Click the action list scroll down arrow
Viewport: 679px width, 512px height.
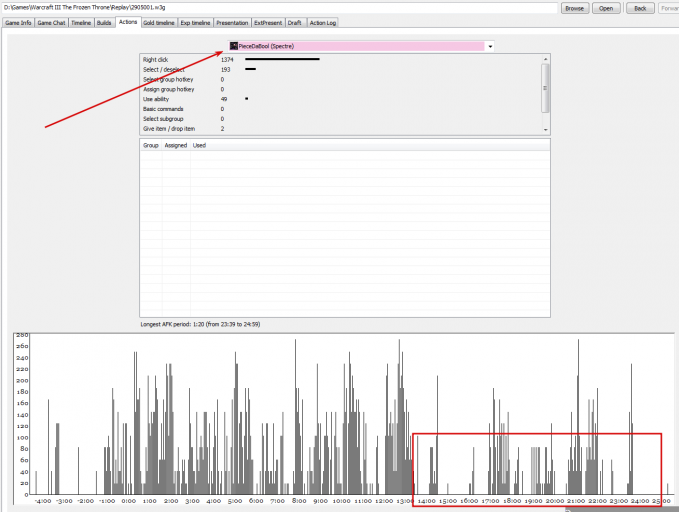tap(545, 130)
